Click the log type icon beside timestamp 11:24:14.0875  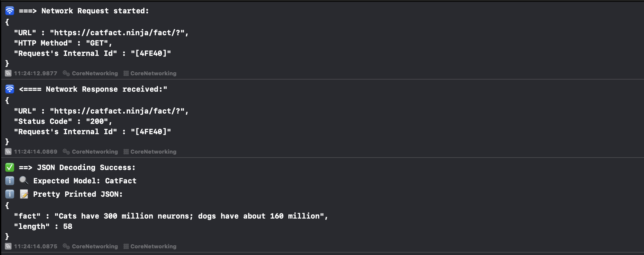tap(8, 246)
